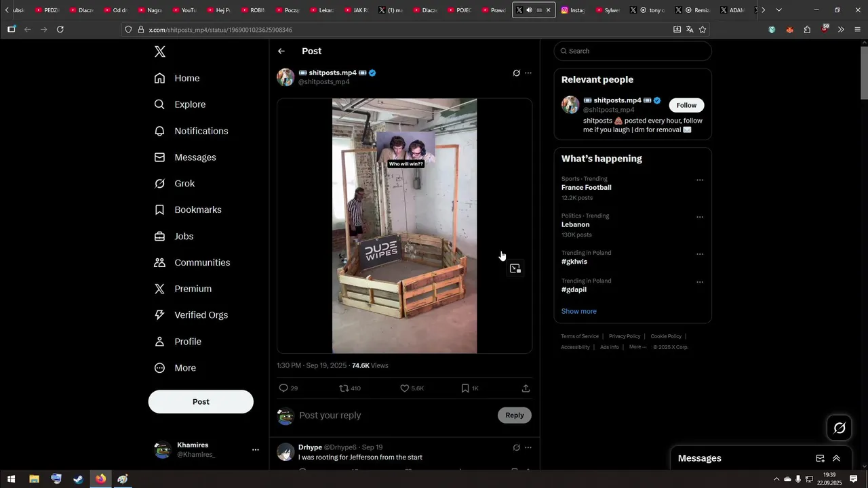Open the browser extensions icon

click(x=807, y=30)
